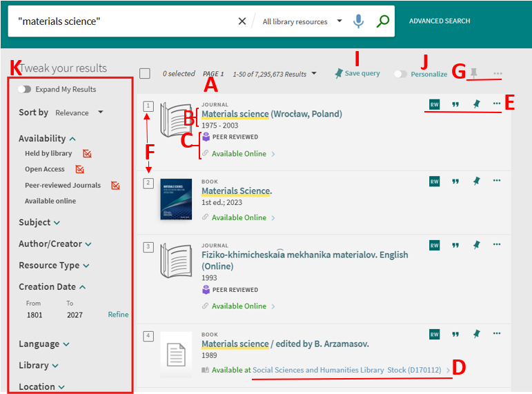The height and width of the screenshot is (394, 532).
Task: Exclude Open Access filter icon
Action: (80, 169)
